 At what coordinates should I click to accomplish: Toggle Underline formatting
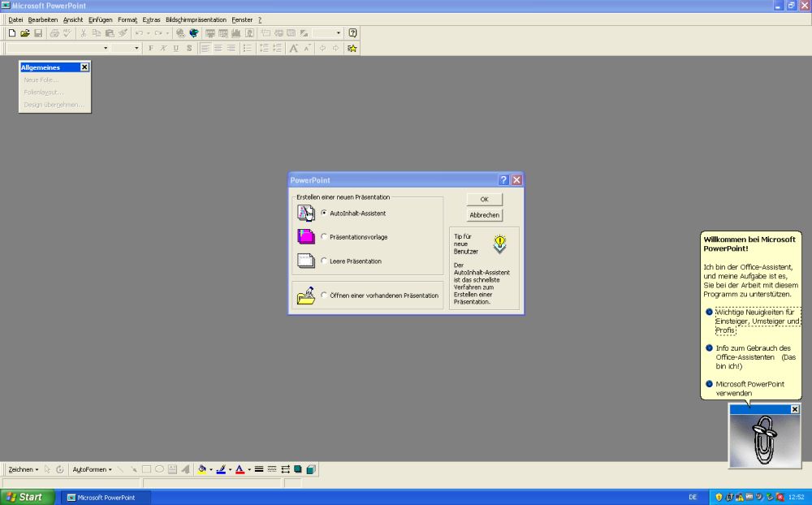176,48
